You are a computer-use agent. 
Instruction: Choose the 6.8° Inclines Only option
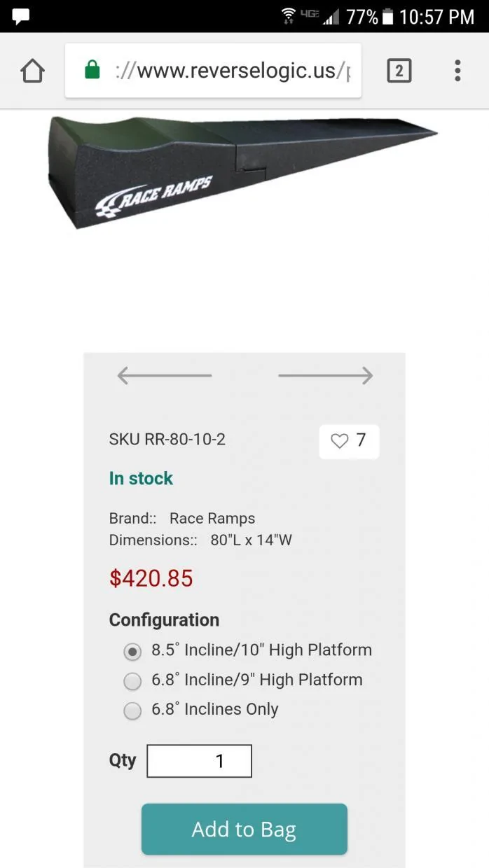[132, 711]
